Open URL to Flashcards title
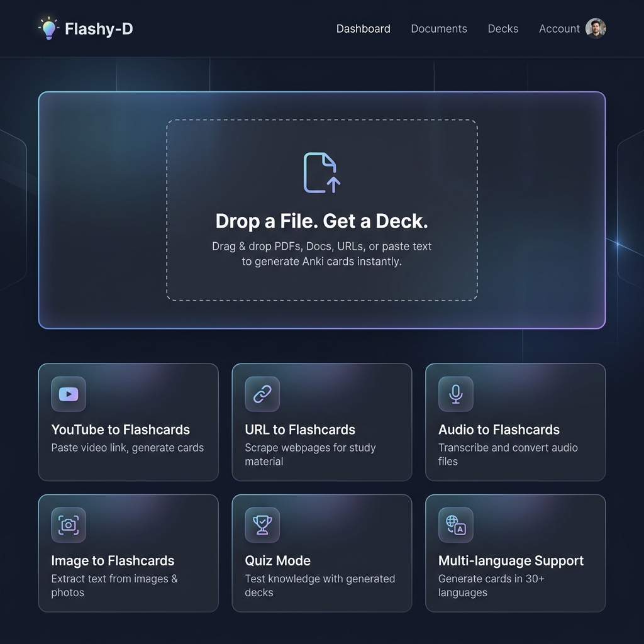The height and width of the screenshot is (644, 644). pyautogui.click(x=300, y=430)
